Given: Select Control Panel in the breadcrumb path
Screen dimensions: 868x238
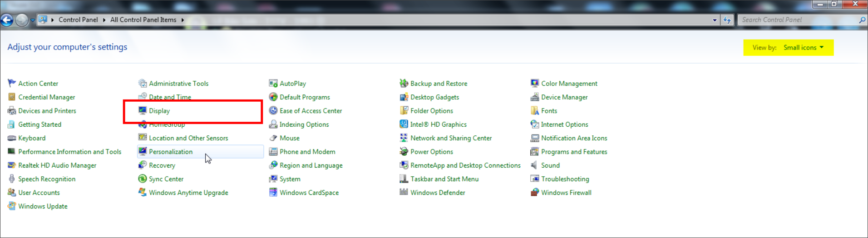Looking at the screenshot, I should (78, 20).
